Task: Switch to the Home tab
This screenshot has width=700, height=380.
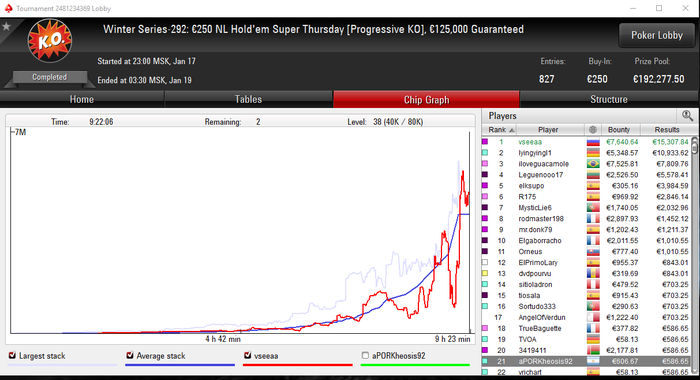Action: coord(82,99)
